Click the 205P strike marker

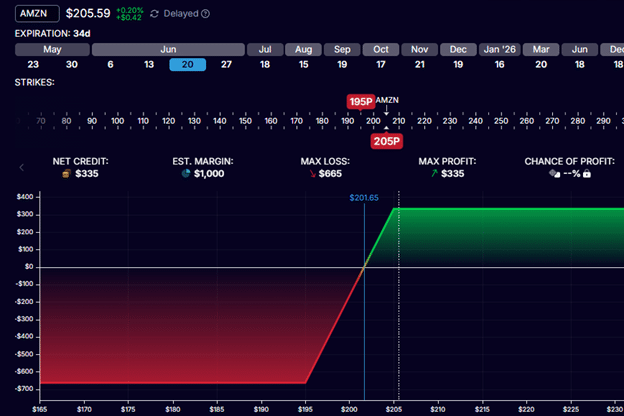point(387,141)
